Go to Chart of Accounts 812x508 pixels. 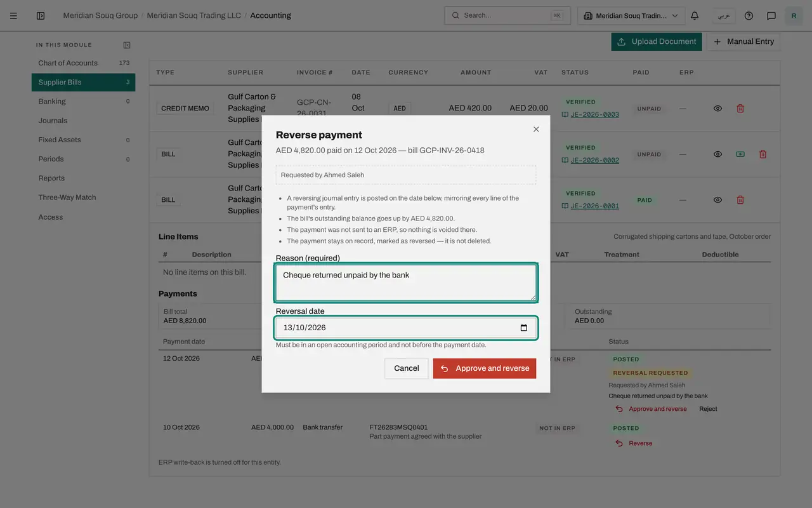[83, 63]
